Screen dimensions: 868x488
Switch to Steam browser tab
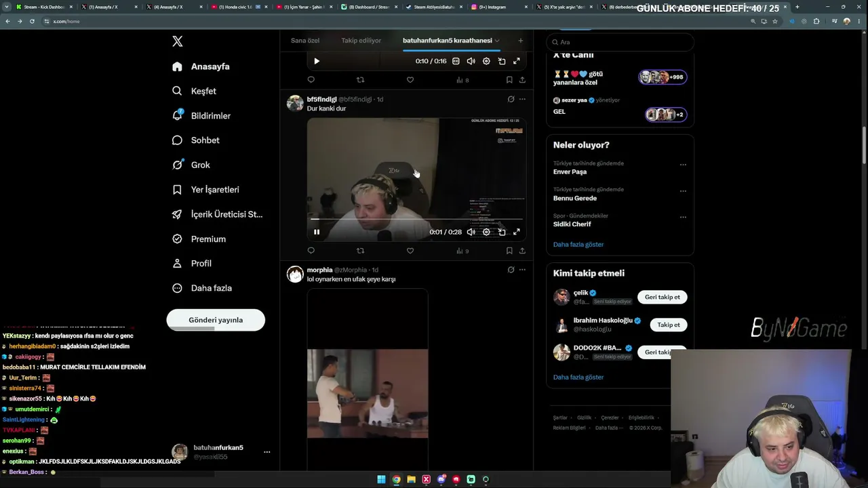[x=433, y=7]
